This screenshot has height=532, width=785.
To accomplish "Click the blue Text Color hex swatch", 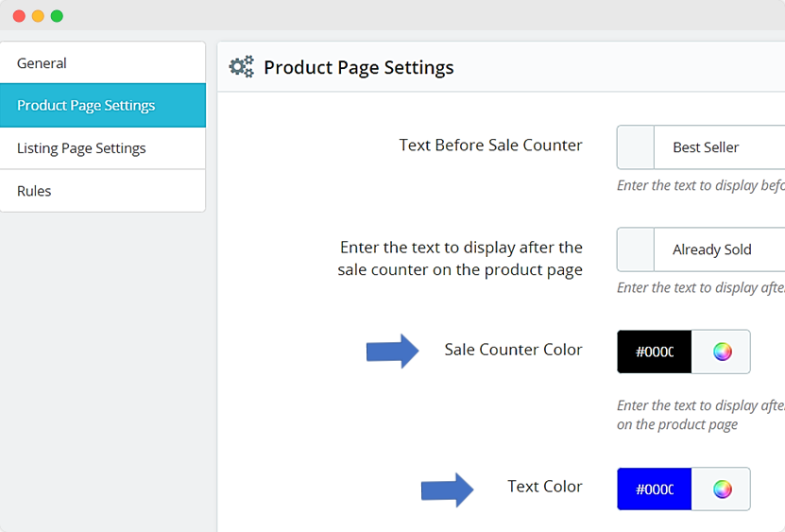I will tap(655, 489).
